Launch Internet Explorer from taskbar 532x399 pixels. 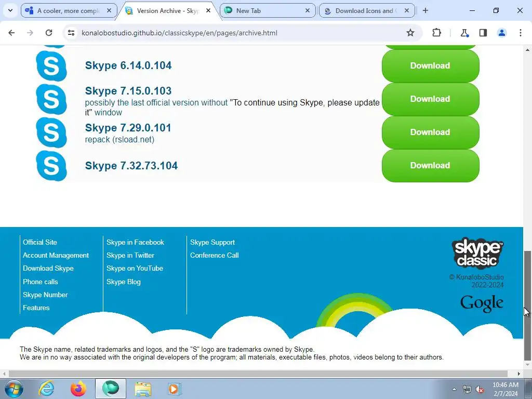tap(46, 389)
